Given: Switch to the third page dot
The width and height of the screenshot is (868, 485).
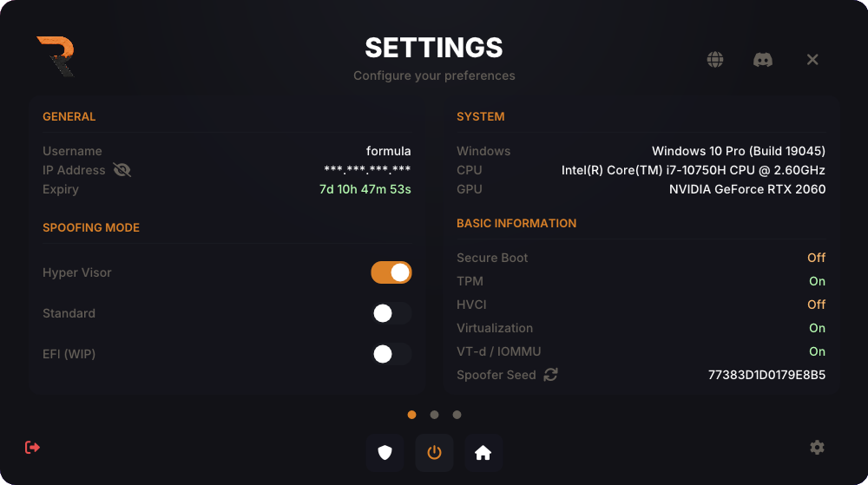Looking at the screenshot, I should [x=457, y=415].
